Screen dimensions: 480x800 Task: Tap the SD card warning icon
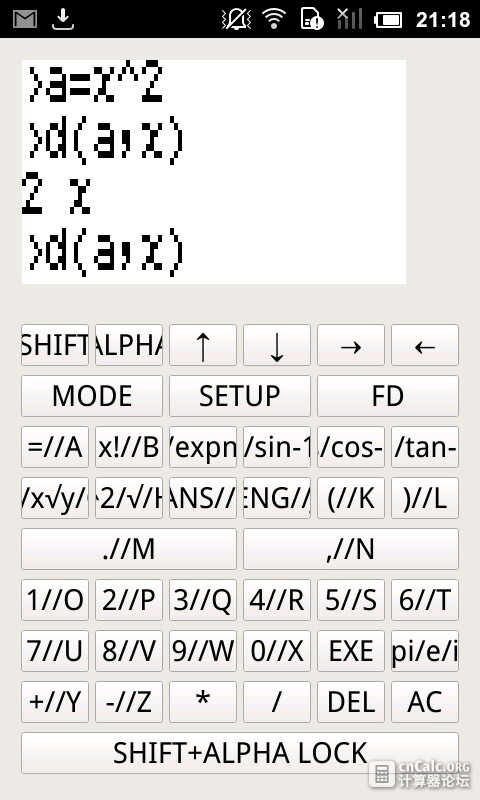click(x=312, y=19)
